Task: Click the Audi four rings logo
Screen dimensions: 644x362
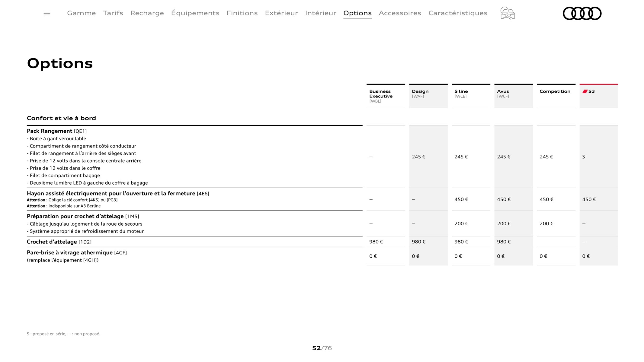Action: click(x=582, y=13)
